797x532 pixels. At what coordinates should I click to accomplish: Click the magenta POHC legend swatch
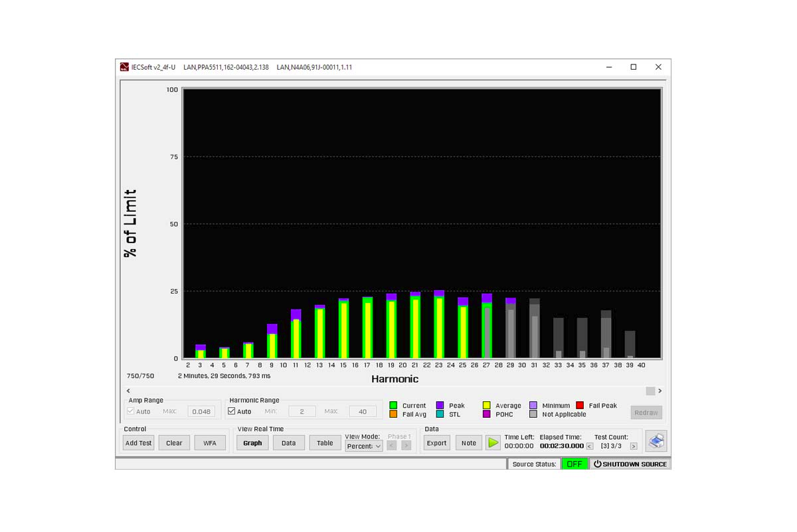tap(486, 414)
